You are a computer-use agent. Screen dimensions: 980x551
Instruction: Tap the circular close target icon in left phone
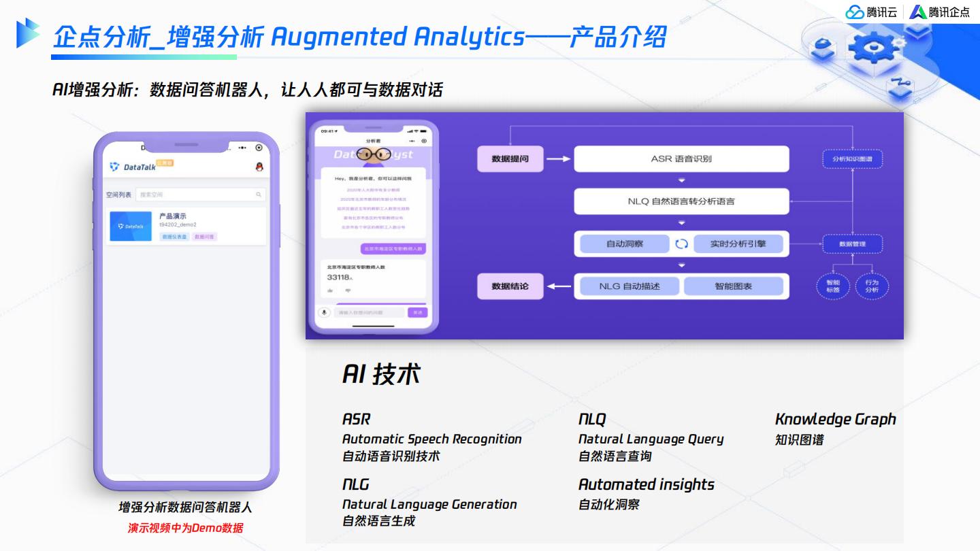[x=259, y=148]
